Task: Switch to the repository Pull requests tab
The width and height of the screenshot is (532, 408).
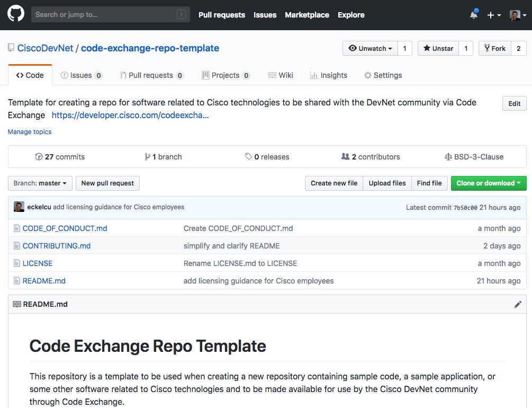Action: 152,75
